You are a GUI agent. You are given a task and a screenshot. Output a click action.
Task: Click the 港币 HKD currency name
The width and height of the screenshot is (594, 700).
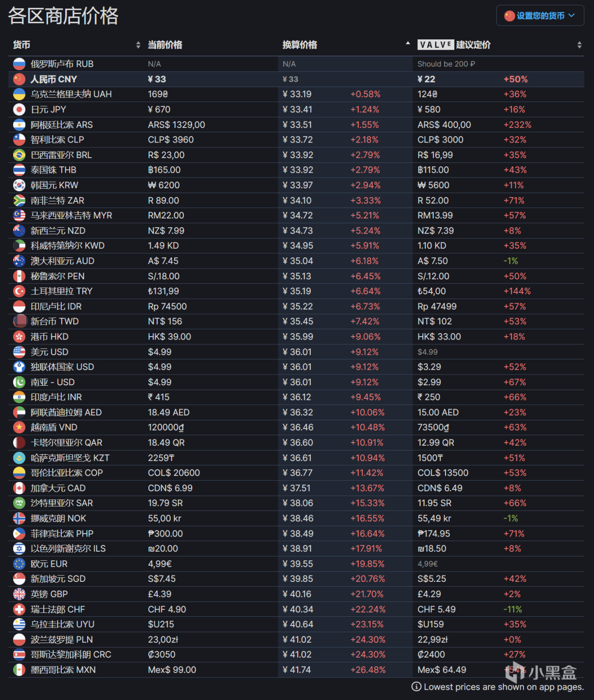coord(49,337)
